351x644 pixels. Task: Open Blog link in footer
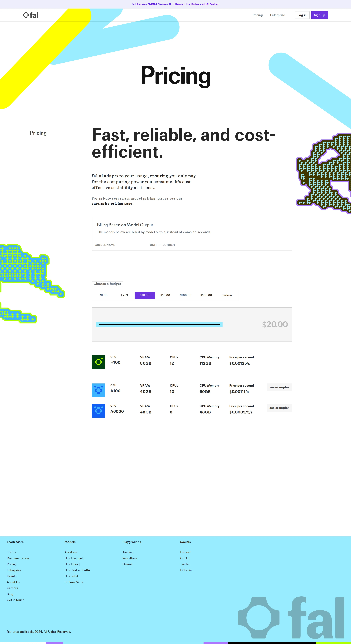[10, 594]
